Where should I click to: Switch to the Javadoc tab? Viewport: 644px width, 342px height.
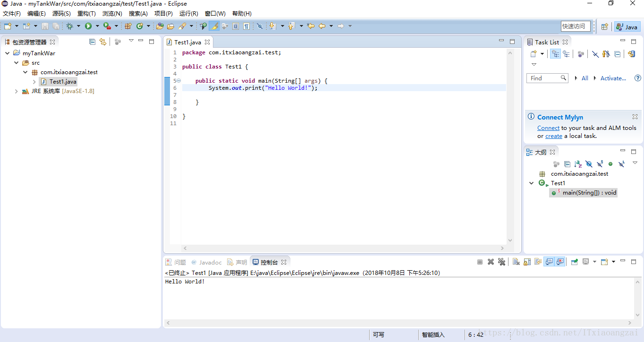(206, 262)
